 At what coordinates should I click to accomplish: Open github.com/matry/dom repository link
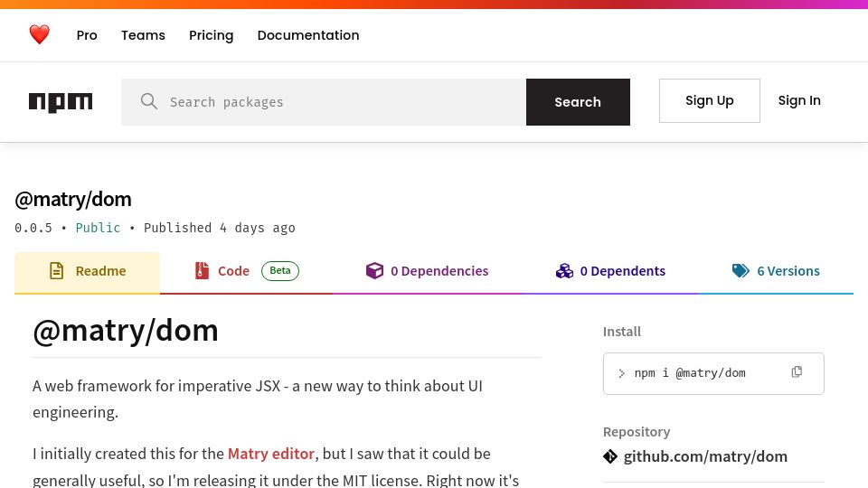(x=705, y=456)
